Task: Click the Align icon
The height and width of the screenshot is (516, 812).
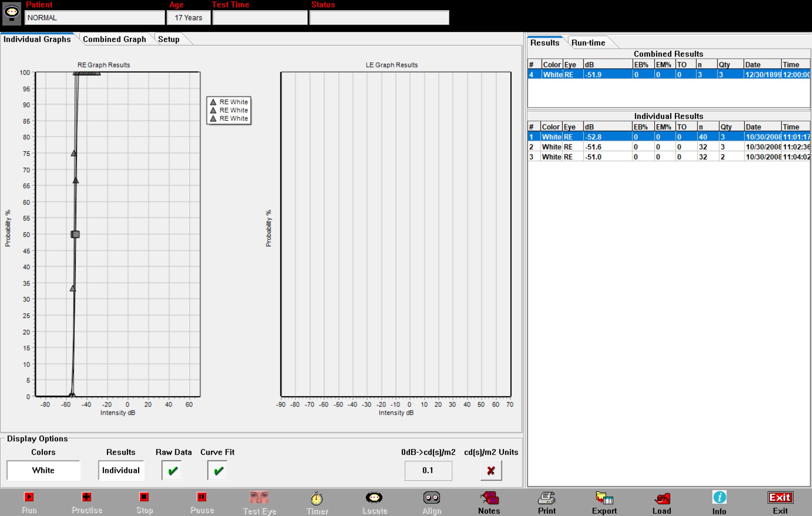Action: pos(431,498)
